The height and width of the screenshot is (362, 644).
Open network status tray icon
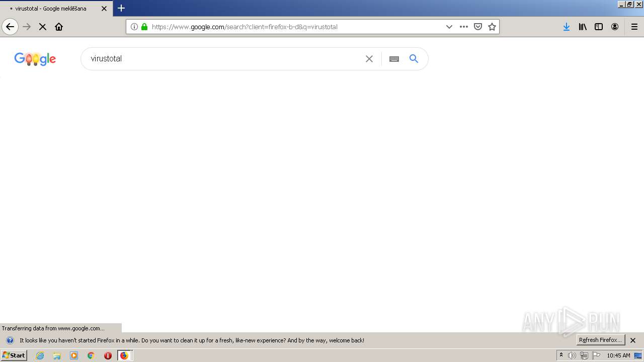[584, 355]
